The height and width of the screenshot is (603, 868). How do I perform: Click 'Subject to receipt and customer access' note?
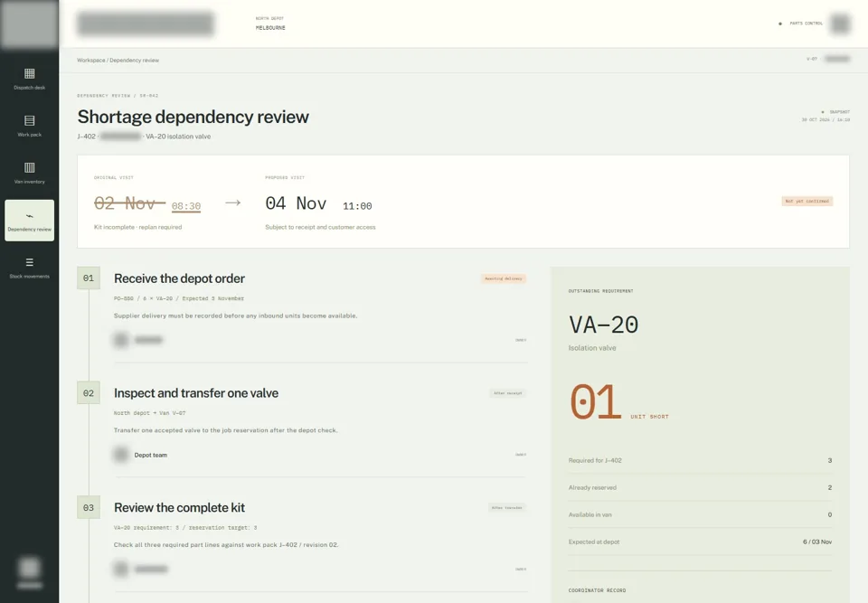[x=320, y=227]
